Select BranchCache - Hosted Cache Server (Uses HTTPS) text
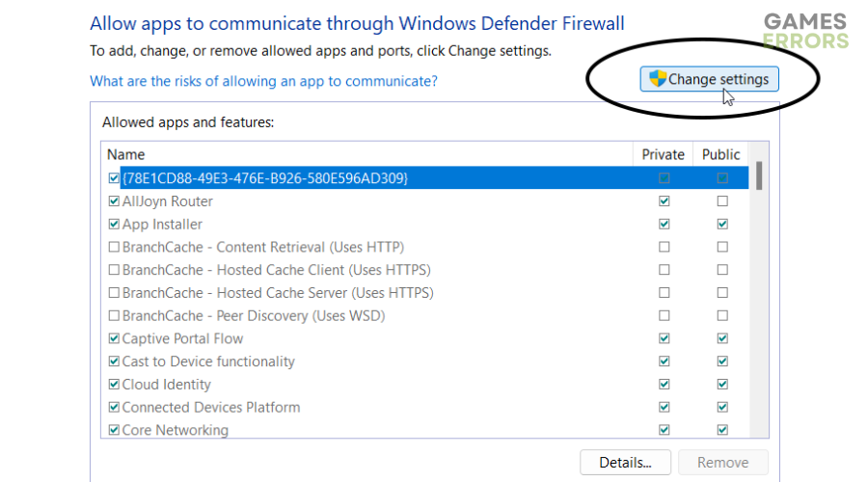Viewport: 868px width, 482px height. click(278, 293)
